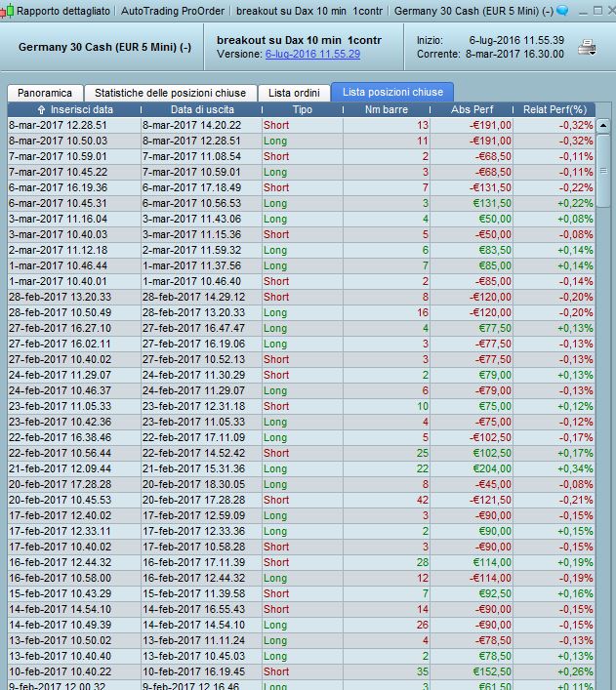This screenshot has width=616, height=690.
Task: Select entry date 8-mar-2017 10.50.03
Action: pos(58,141)
